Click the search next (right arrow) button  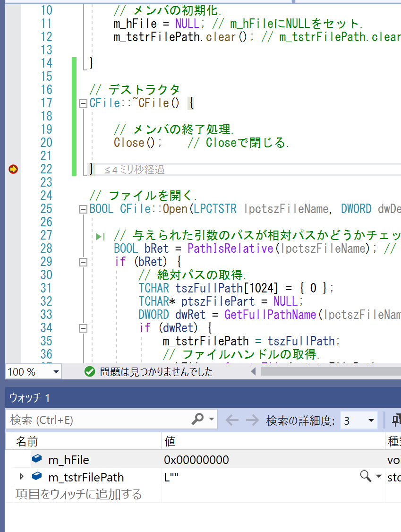(x=252, y=420)
